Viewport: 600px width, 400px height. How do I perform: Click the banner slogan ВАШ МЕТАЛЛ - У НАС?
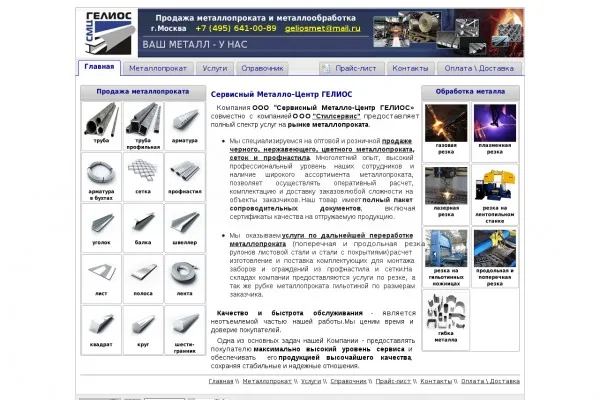tap(195, 44)
